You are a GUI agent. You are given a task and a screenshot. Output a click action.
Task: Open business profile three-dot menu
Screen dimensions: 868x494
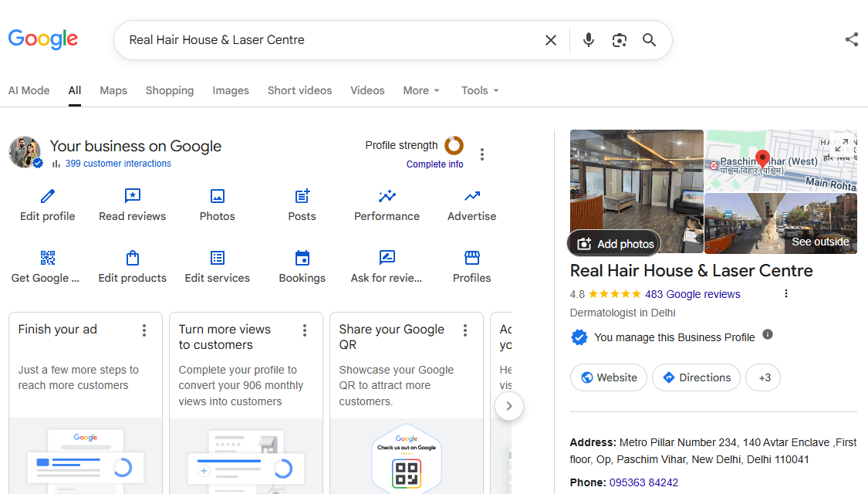tap(482, 154)
